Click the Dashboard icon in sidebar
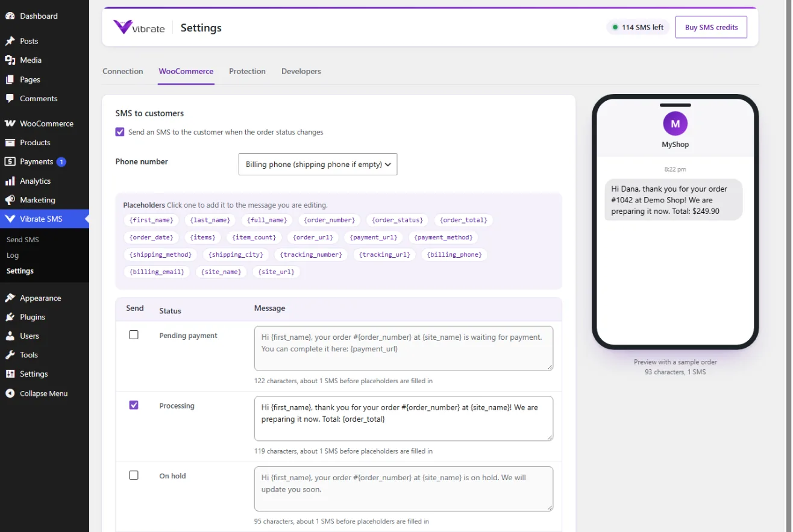 (10, 16)
